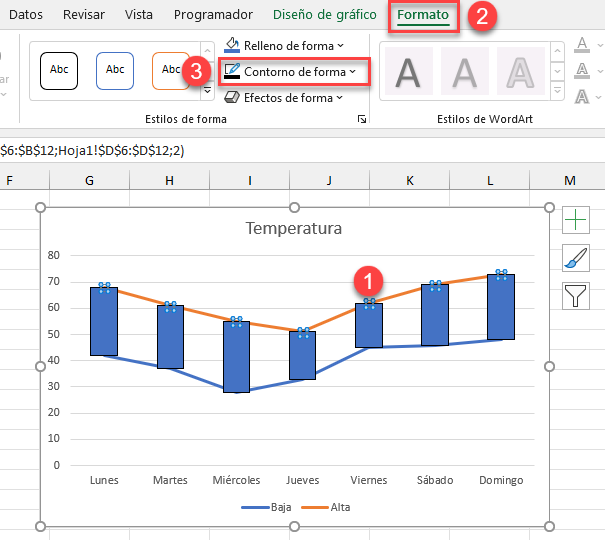Select the Domingo blue bar
The image size is (605, 540).
tap(501, 307)
